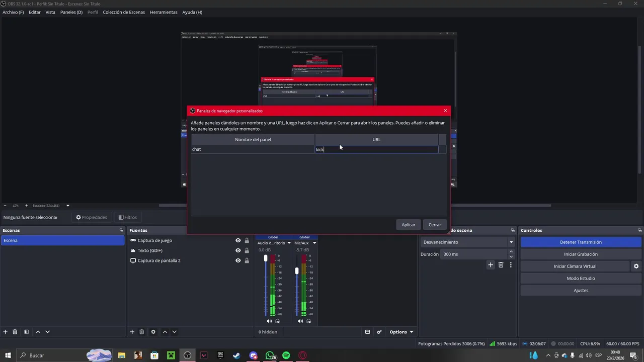Click the preview horizontal scrollbar

[x=355, y=205]
